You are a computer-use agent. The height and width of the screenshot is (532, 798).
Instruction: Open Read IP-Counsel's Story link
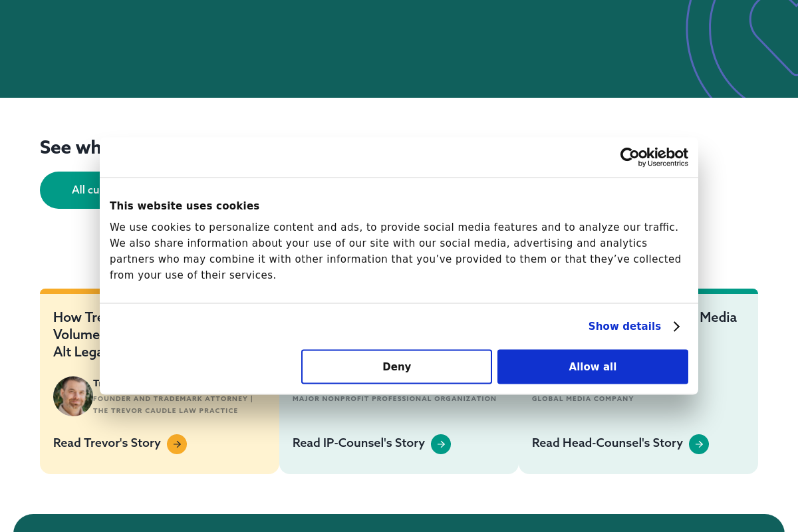[358, 443]
